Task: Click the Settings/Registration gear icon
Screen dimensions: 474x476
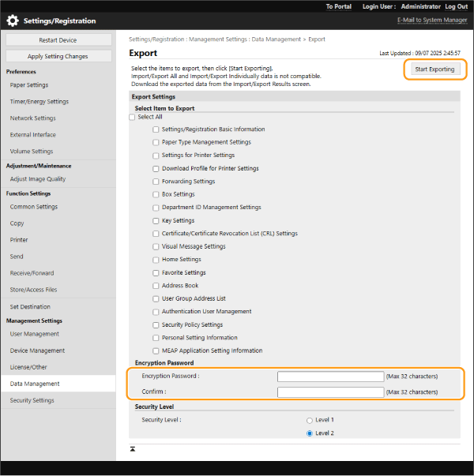Action: 13,21
